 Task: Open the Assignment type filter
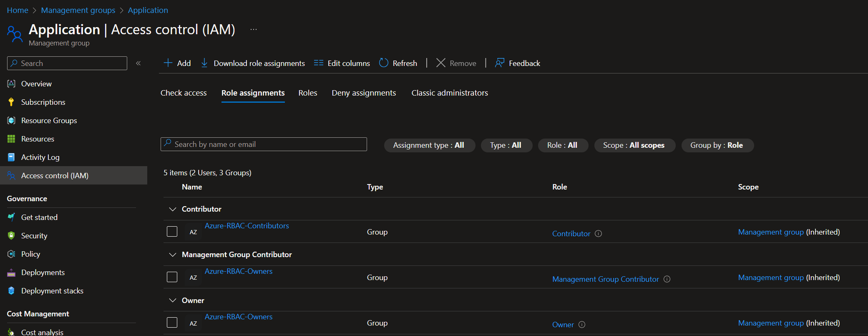tap(429, 145)
